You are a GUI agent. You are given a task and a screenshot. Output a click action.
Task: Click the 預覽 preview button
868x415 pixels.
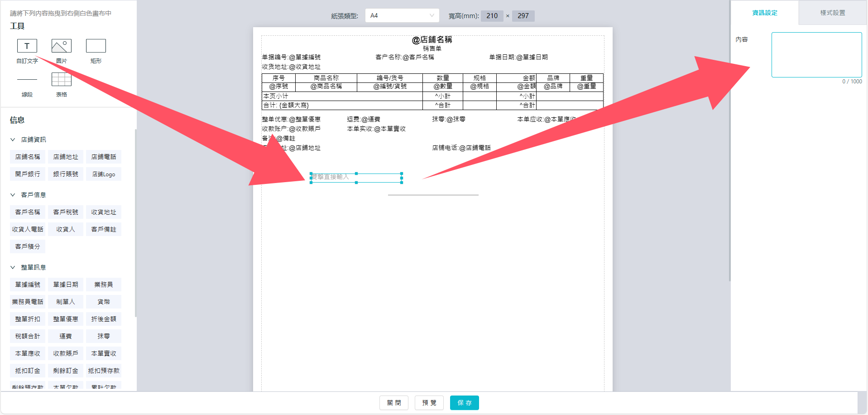coord(429,402)
